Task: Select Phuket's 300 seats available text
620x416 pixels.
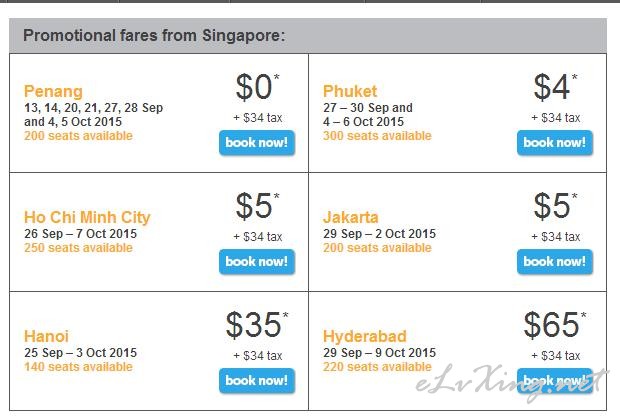Action: 377,136
